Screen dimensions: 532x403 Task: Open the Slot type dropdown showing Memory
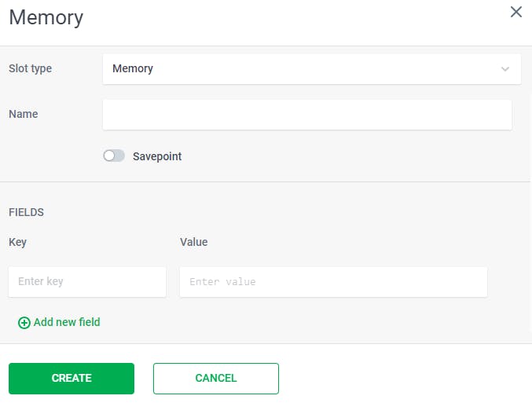pyautogui.click(x=312, y=69)
